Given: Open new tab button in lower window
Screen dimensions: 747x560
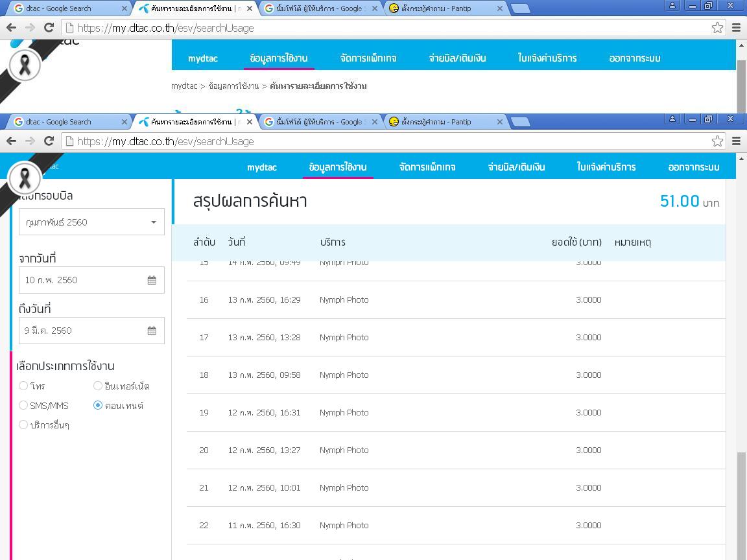Looking at the screenshot, I should click(x=521, y=122).
